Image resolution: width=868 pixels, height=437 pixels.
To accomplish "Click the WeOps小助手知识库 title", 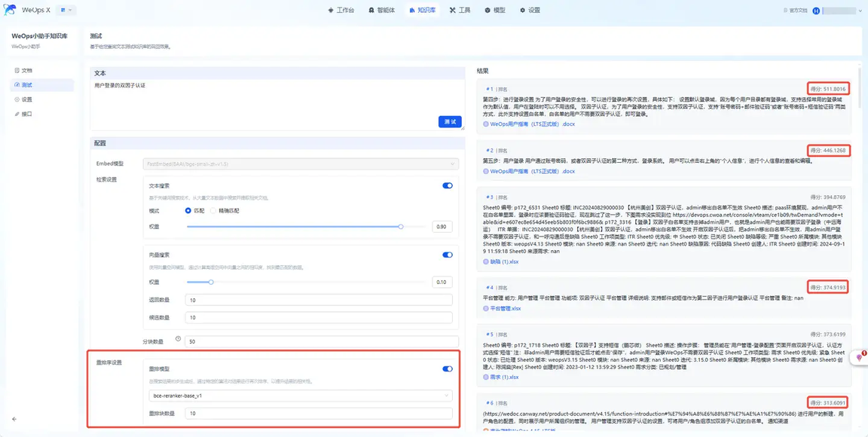I will pyautogui.click(x=39, y=35).
